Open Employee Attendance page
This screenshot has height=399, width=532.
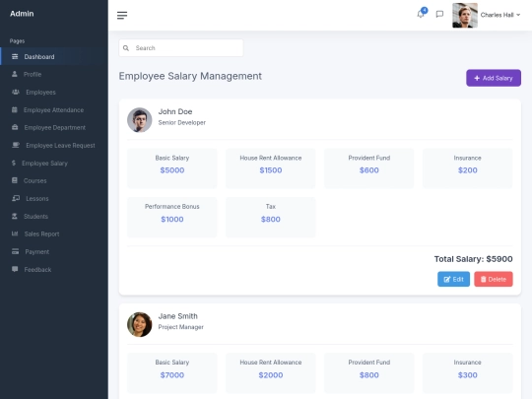point(54,110)
